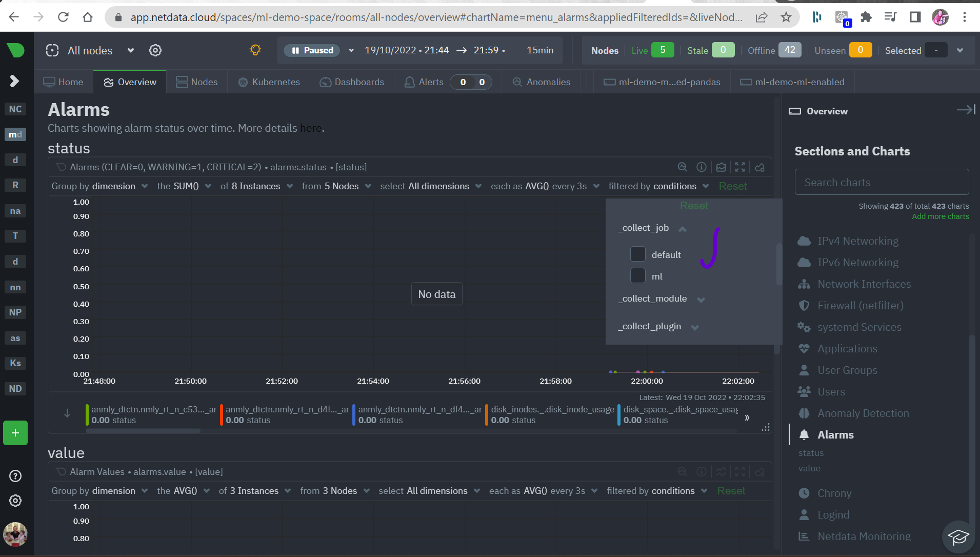Screen dimensions: 980x557
Task: Open the Anomaly Detection section in Sections and Charts
Action: click(864, 413)
